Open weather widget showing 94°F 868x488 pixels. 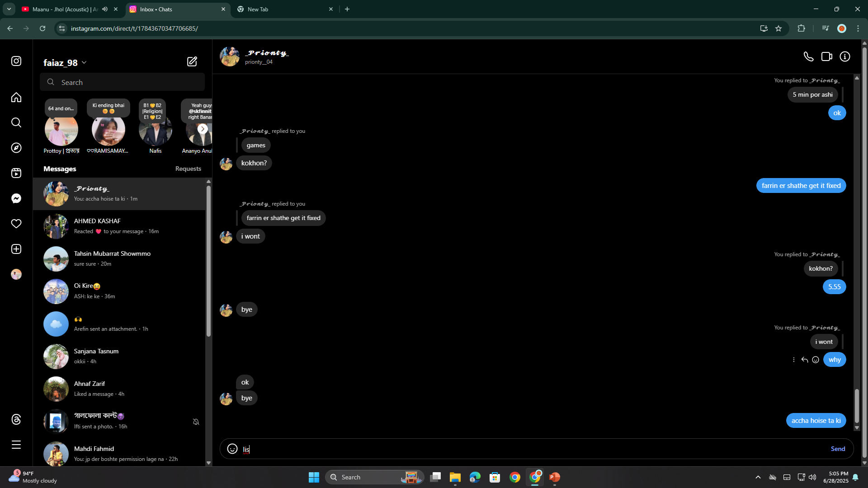coord(33,477)
